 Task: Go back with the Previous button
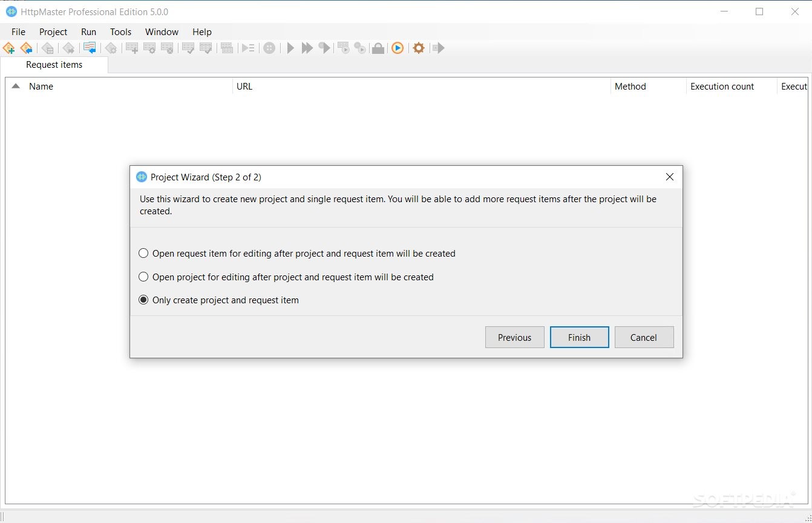[515, 337]
